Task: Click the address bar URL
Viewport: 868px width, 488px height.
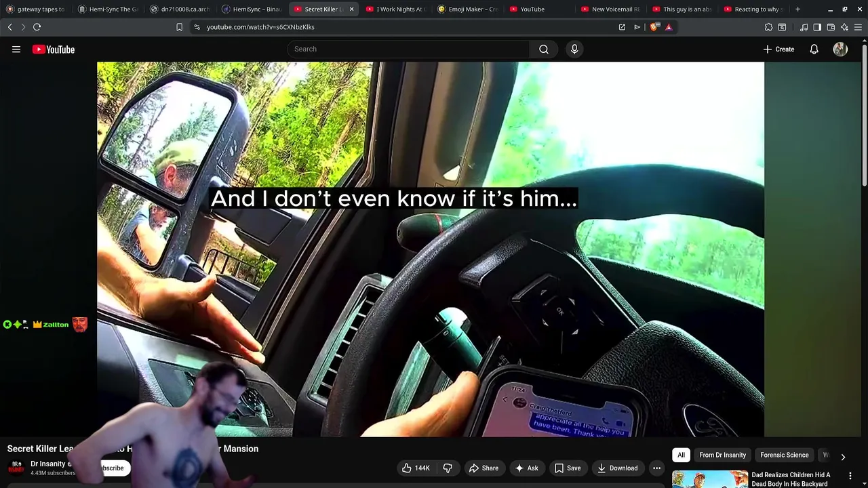Action: pyautogui.click(x=260, y=27)
